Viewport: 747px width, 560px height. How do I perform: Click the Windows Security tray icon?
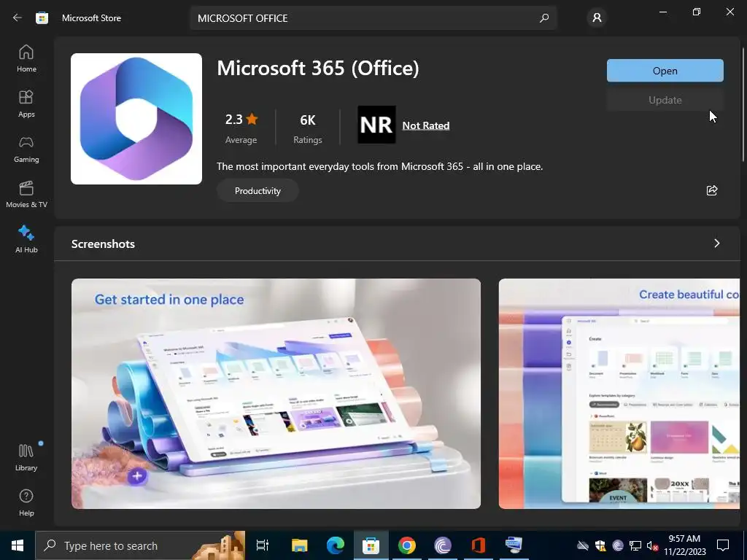(600, 545)
